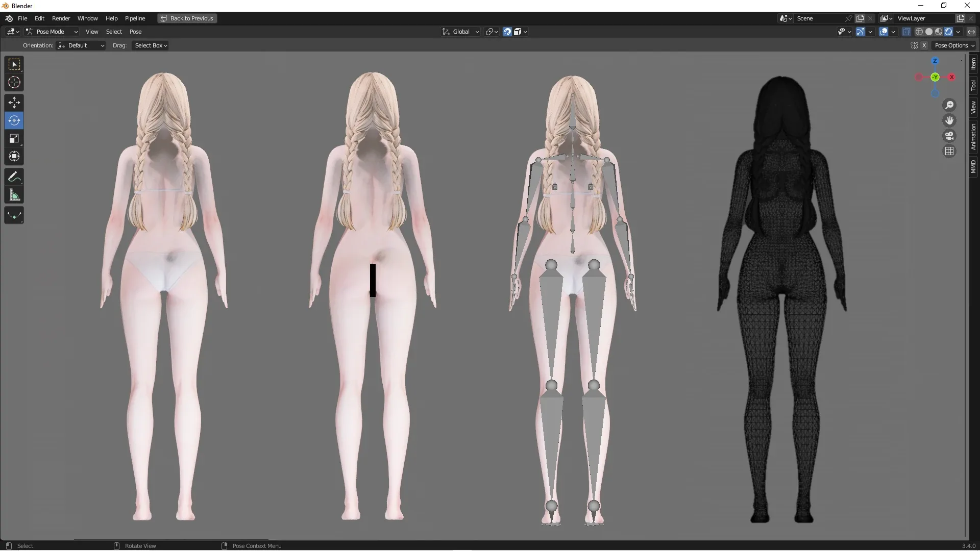Click the pan hand icon in the viewport
Viewport: 980px width, 551px height.
tap(949, 120)
